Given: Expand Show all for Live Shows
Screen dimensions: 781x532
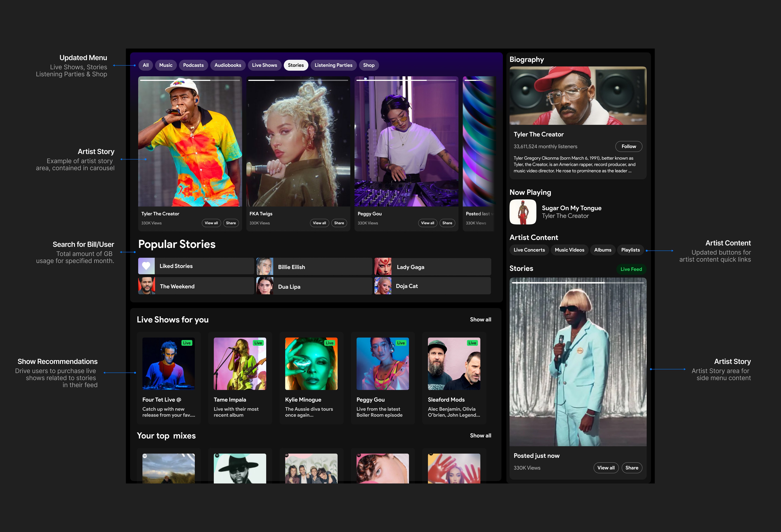Looking at the screenshot, I should pos(480,320).
